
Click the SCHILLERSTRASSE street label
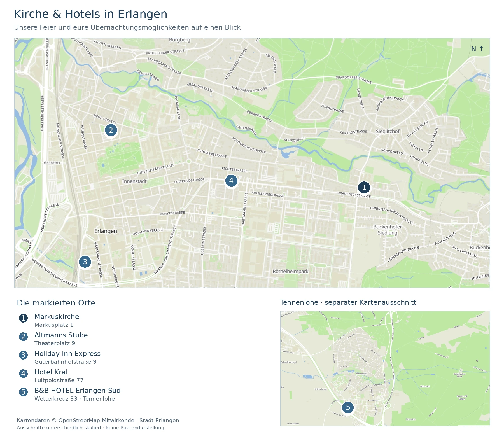tap(212, 153)
